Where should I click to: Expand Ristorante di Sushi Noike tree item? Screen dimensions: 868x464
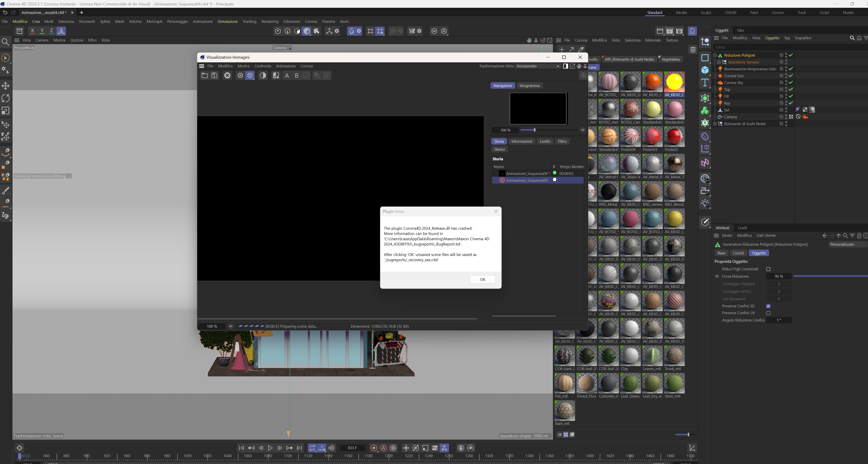[x=715, y=124]
